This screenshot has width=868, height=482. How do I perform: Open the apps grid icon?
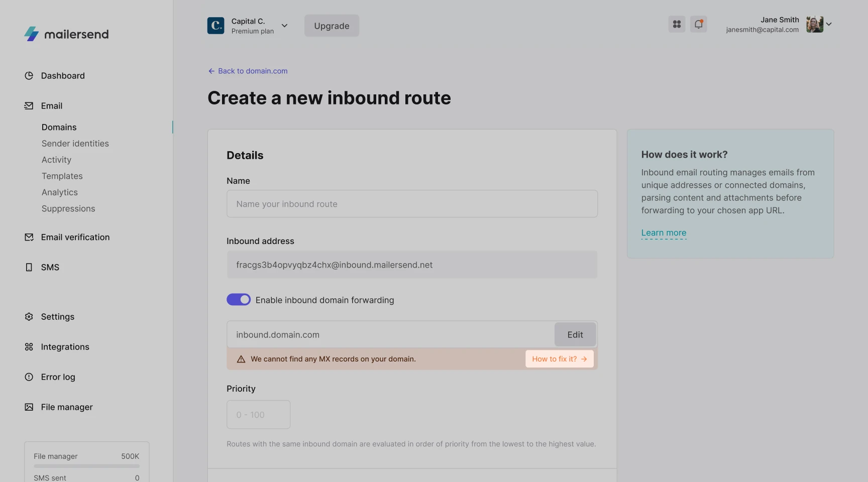pyautogui.click(x=677, y=24)
